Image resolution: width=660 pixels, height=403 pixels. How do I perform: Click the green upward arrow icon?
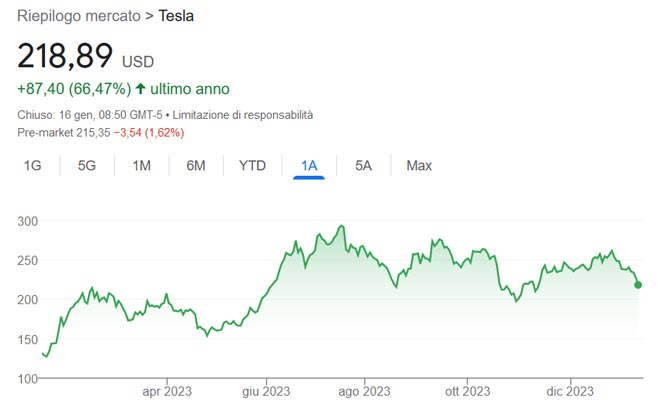pos(141,89)
